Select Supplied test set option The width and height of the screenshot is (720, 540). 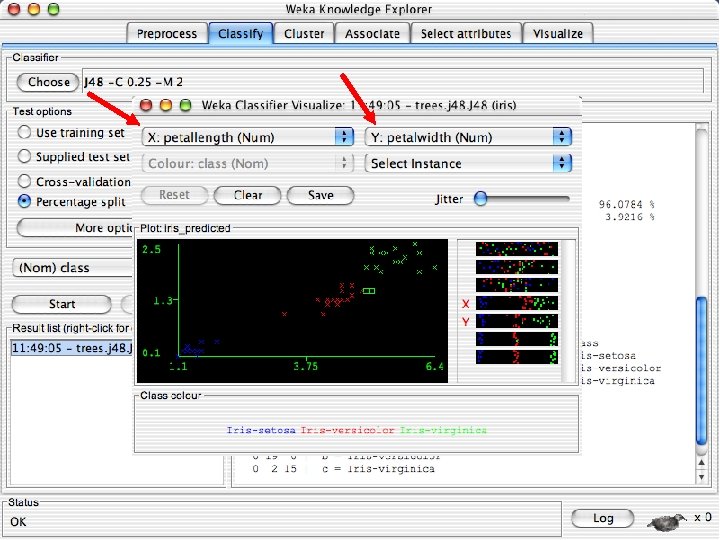pyautogui.click(x=24, y=157)
